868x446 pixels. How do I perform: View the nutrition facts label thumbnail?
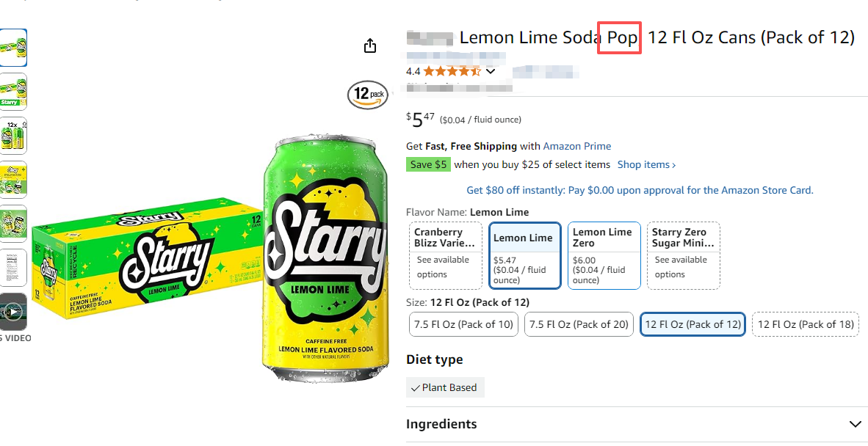pos(13,268)
